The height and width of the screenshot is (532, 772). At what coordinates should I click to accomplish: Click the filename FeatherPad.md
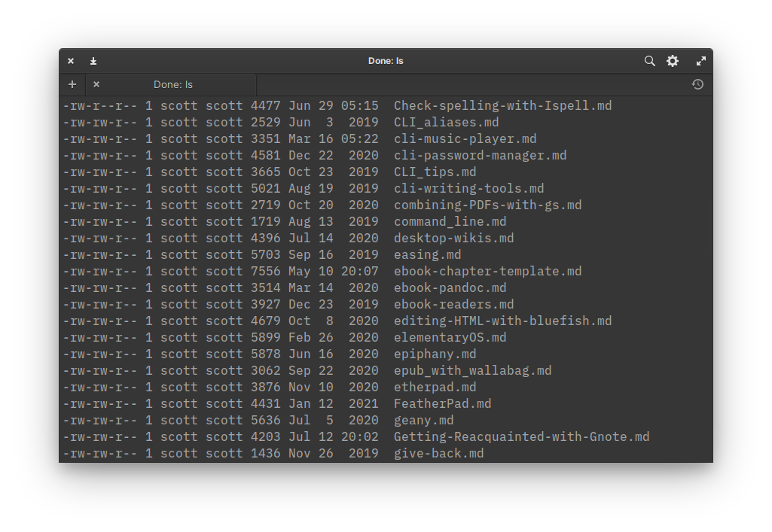tap(441, 403)
